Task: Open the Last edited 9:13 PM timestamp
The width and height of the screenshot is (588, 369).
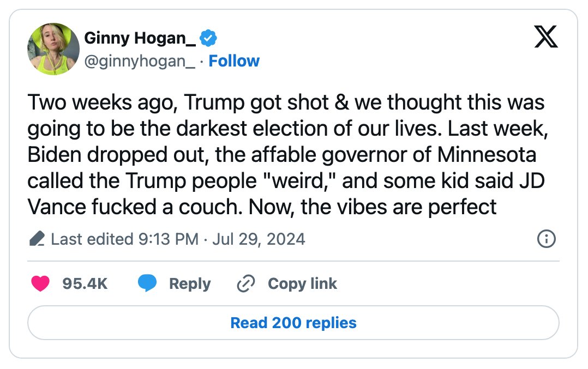Action: click(124, 239)
